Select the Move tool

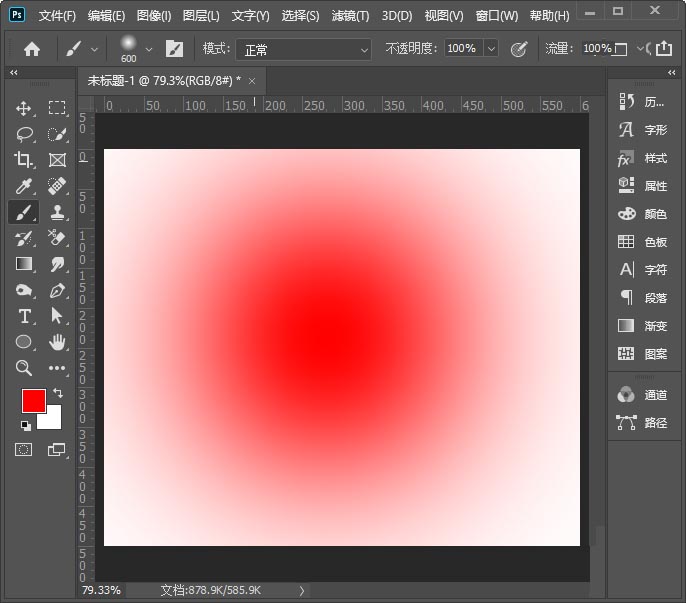[24, 108]
